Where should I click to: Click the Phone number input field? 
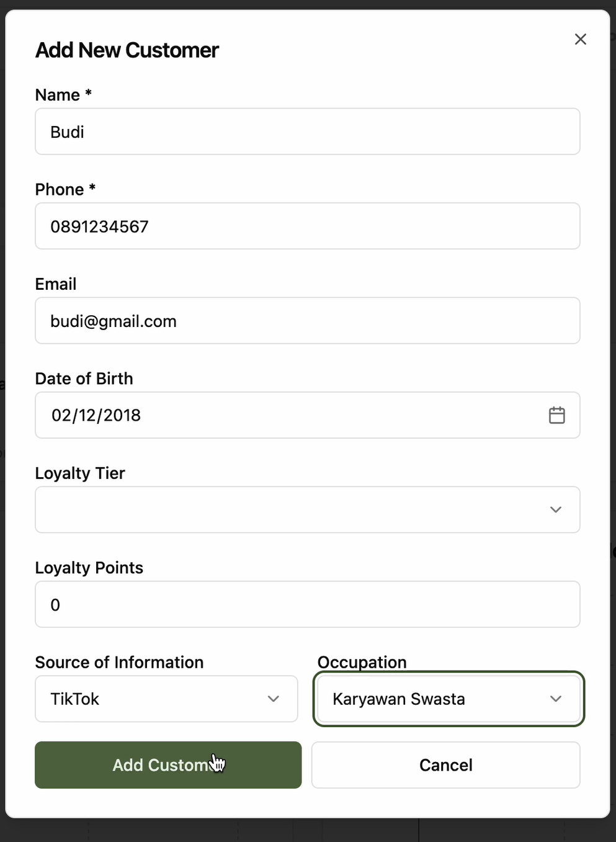[x=307, y=226]
